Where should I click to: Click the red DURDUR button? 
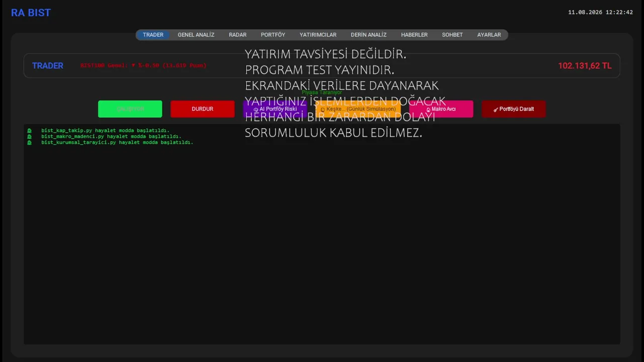point(202,109)
